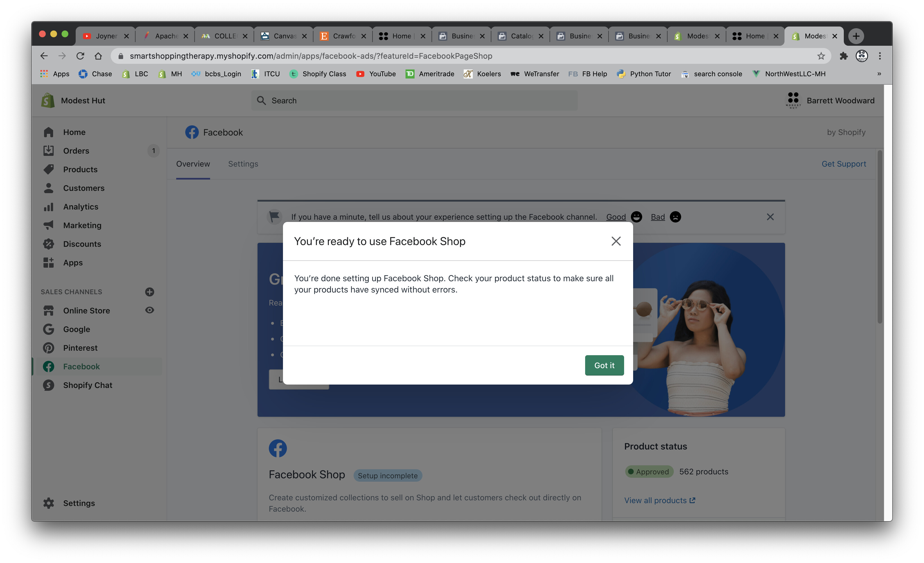Open the Google sales channel
Screen dimensions: 924x563
click(x=76, y=329)
